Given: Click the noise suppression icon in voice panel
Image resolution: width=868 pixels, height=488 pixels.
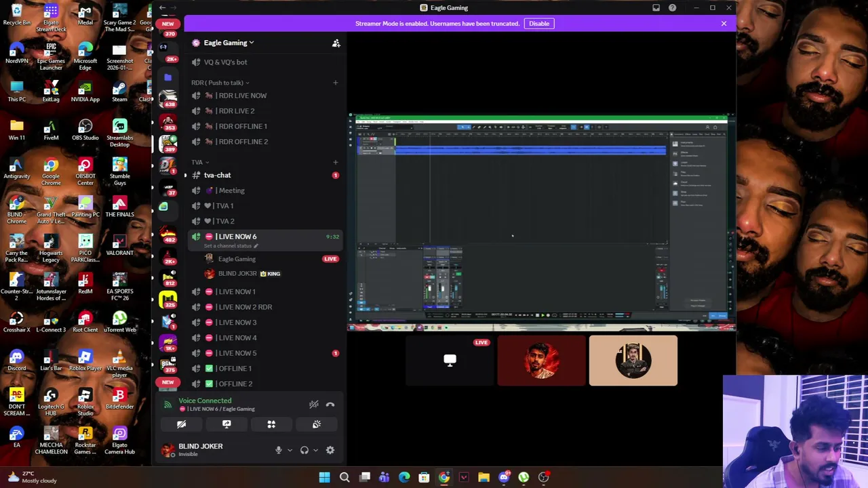Looking at the screenshot, I should click(x=313, y=405).
